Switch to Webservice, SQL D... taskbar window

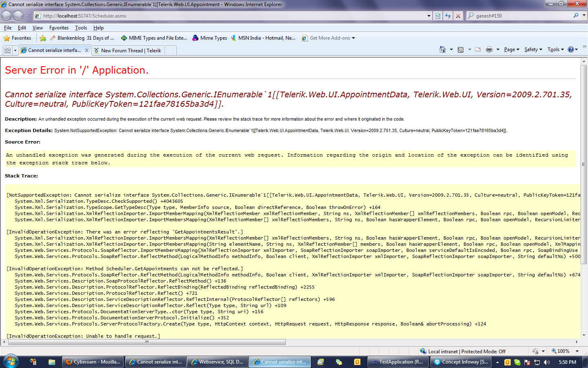pyautogui.click(x=218, y=362)
